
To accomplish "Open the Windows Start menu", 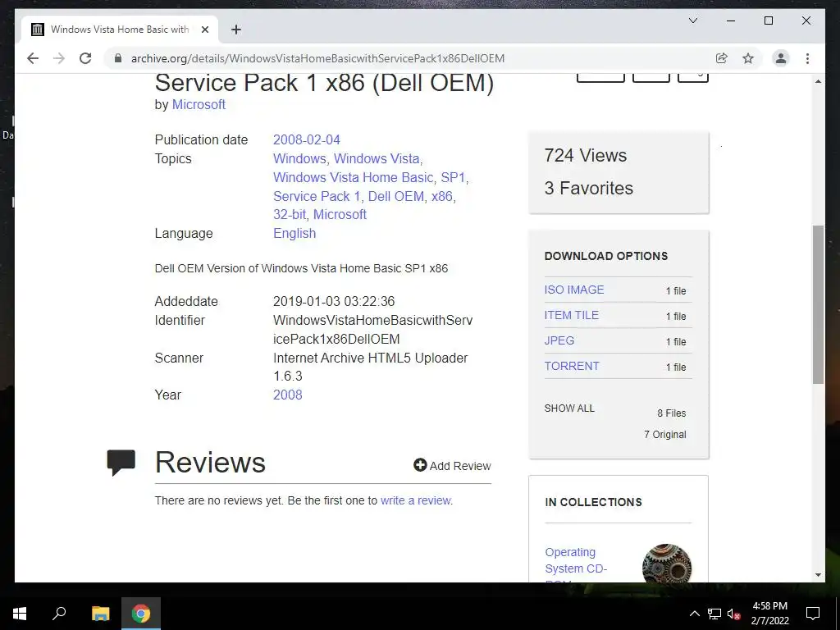I will point(20,614).
